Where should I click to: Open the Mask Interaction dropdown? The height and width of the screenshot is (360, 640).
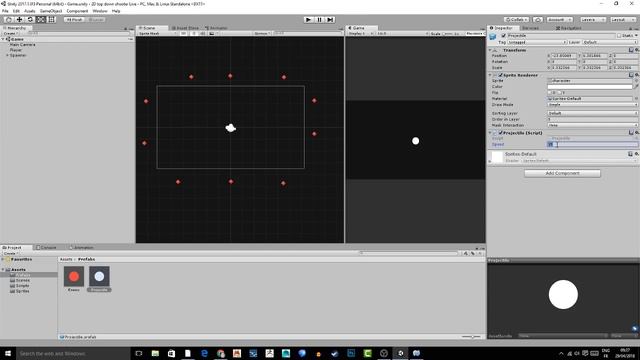593,125
